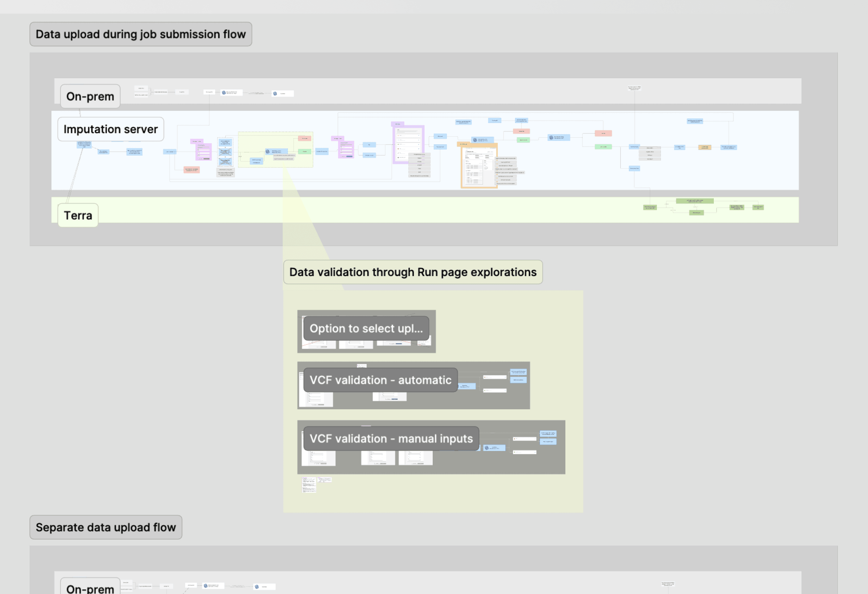
Task: Click the icon in VCF manual inputs blue node
Action: (x=487, y=448)
